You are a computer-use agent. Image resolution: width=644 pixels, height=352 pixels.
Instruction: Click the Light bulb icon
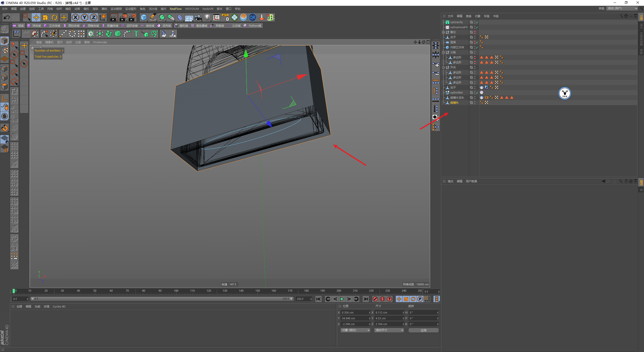pyautogui.click(x=207, y=17)
